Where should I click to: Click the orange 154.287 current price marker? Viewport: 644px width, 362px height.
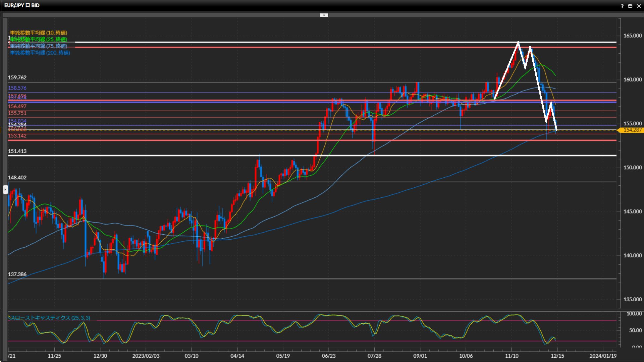click(632, 130)
